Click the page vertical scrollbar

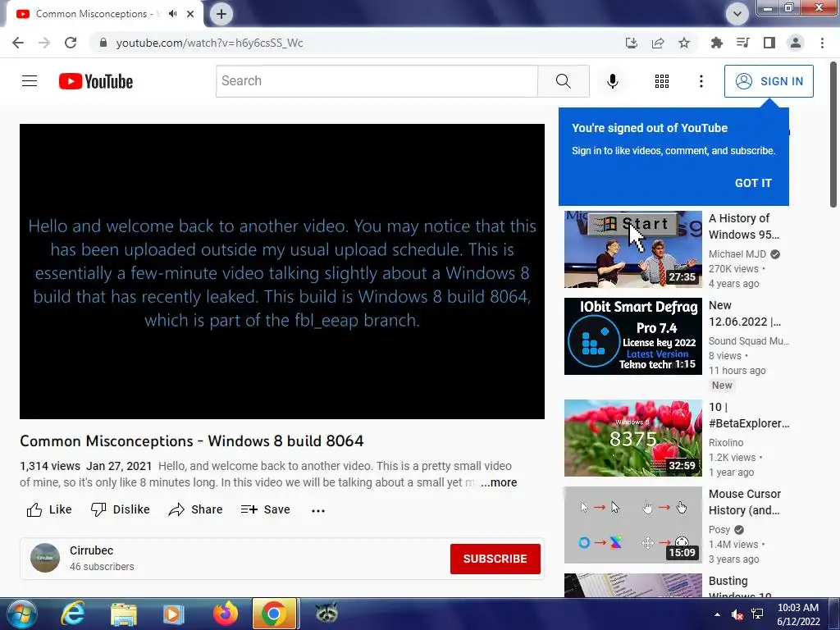833,134
